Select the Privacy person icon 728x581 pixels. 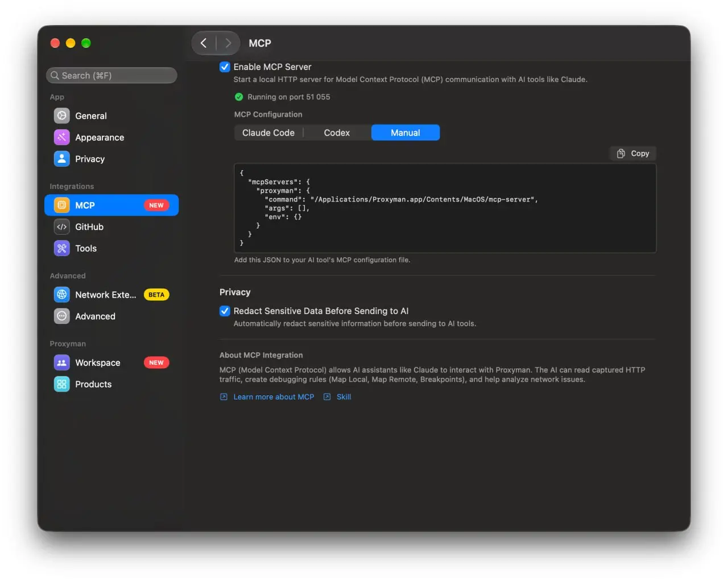(62, 159)
